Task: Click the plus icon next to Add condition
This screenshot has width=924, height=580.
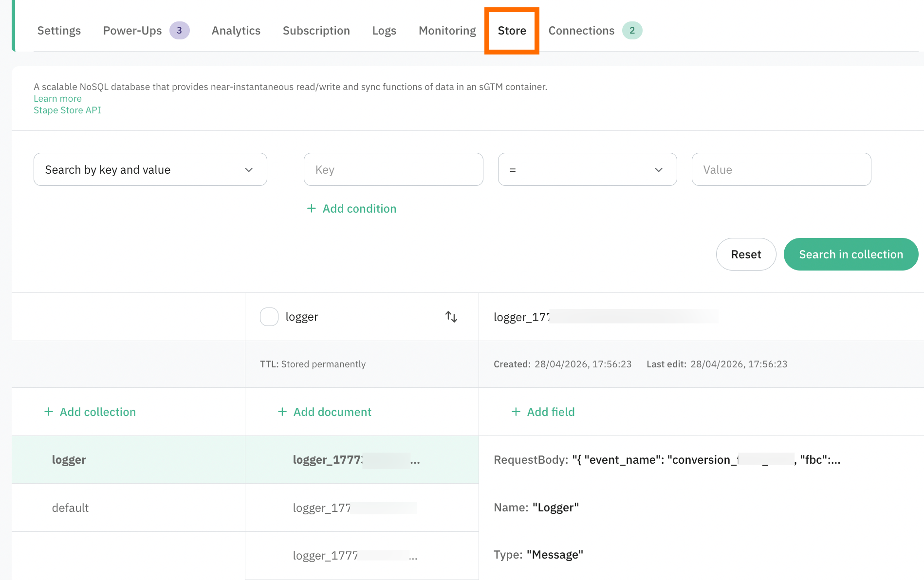Action: [312, 208]
